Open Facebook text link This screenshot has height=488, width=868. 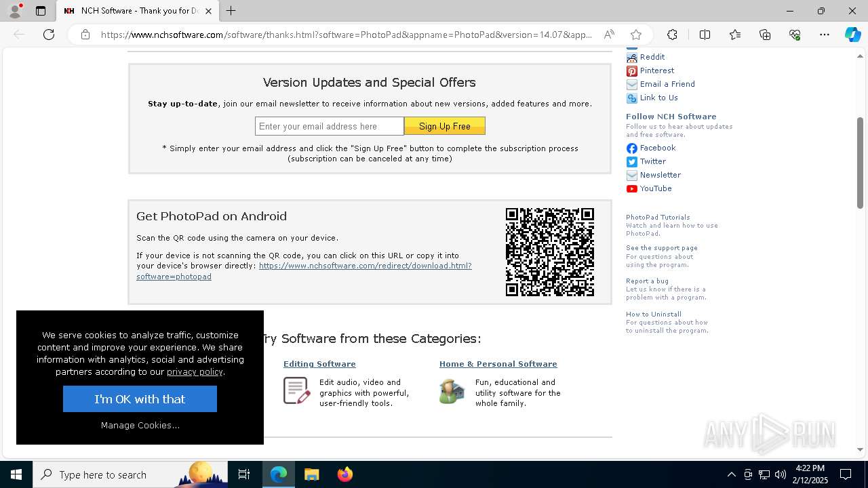point(658,148)
